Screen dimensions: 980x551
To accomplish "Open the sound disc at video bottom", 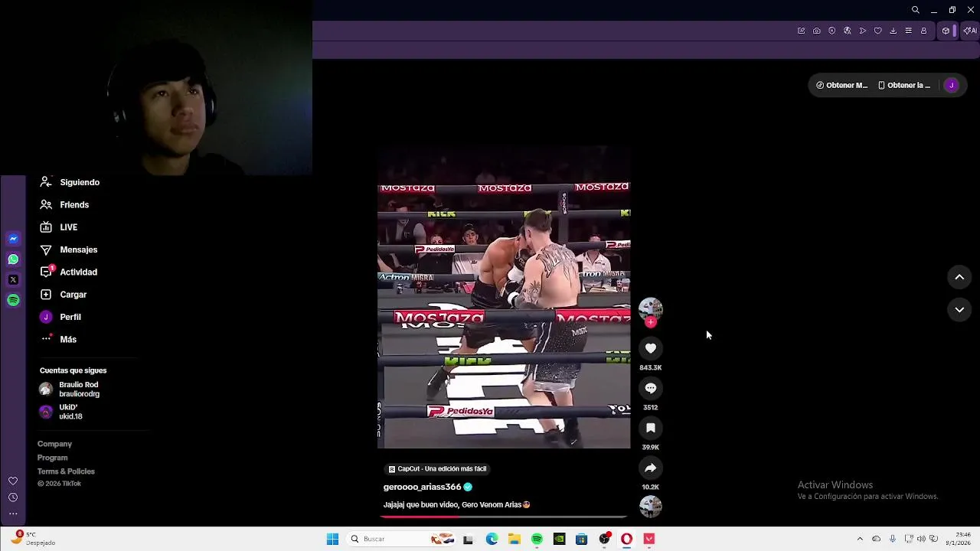I will [x=651, y=507].
